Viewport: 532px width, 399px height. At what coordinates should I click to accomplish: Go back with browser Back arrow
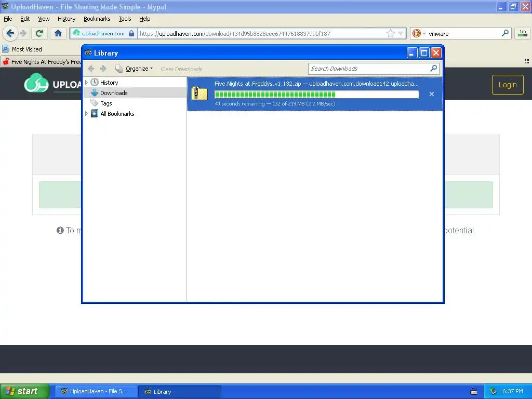10,33
